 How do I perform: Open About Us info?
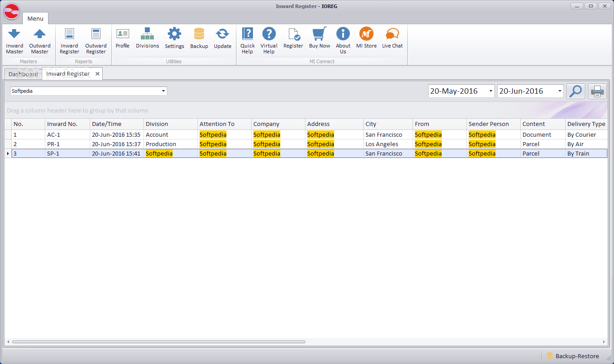pyautogui.click(x=343, y=41)
